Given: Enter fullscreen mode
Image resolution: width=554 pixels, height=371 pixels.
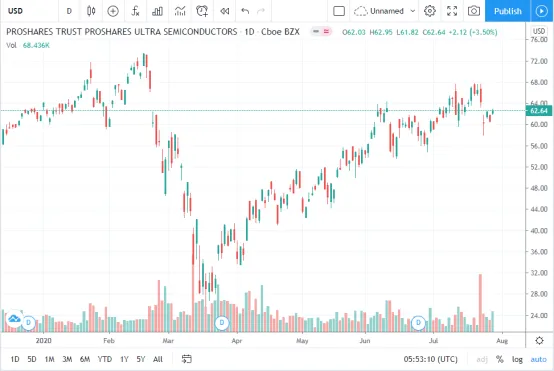Looking at the screenshot, I should (x=452, y=11).
